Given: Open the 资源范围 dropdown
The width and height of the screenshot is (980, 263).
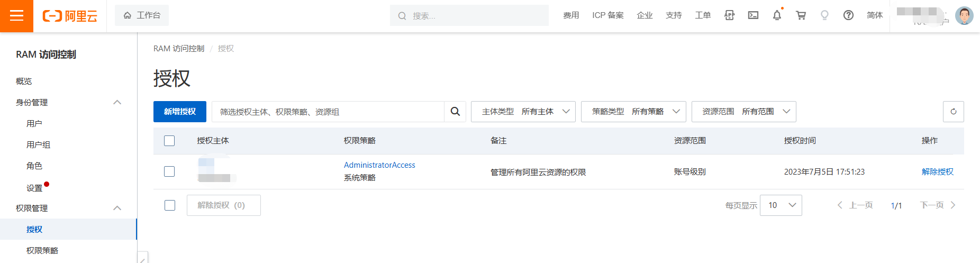Looking at the screenshot, I should (743, 112).
